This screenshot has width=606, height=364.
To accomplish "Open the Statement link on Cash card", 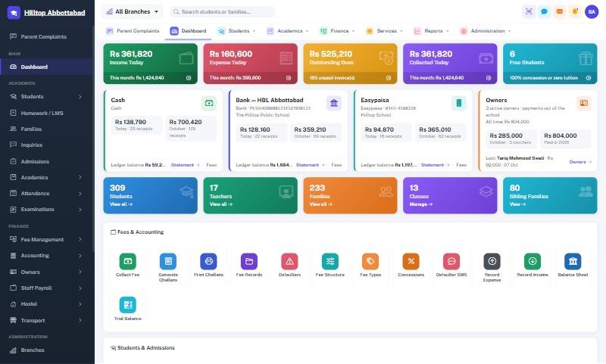I will (x=185, y=165).
